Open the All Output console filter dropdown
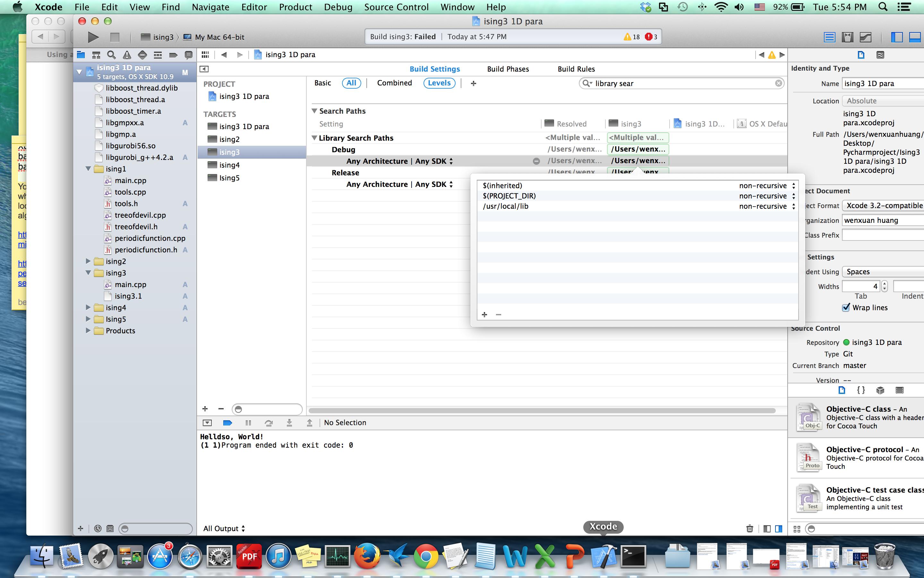924x578 pixels. [224, 528]
